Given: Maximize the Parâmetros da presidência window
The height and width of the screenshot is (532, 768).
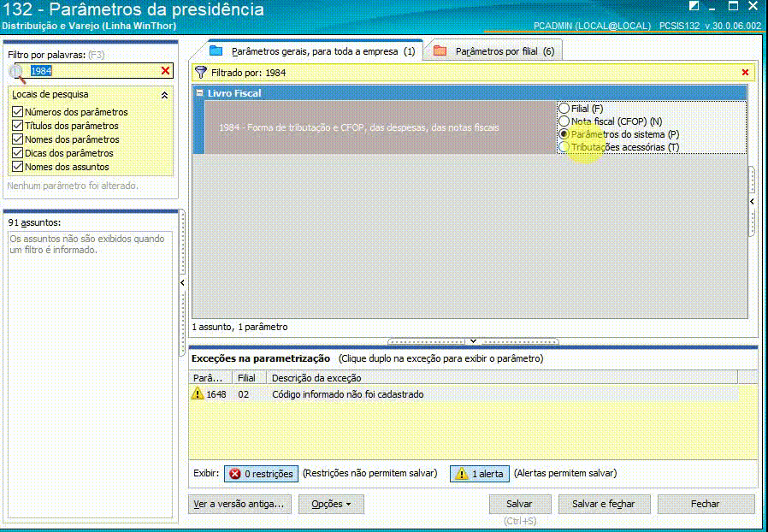Looking at the screenshot, I should (x=733, y=6).
